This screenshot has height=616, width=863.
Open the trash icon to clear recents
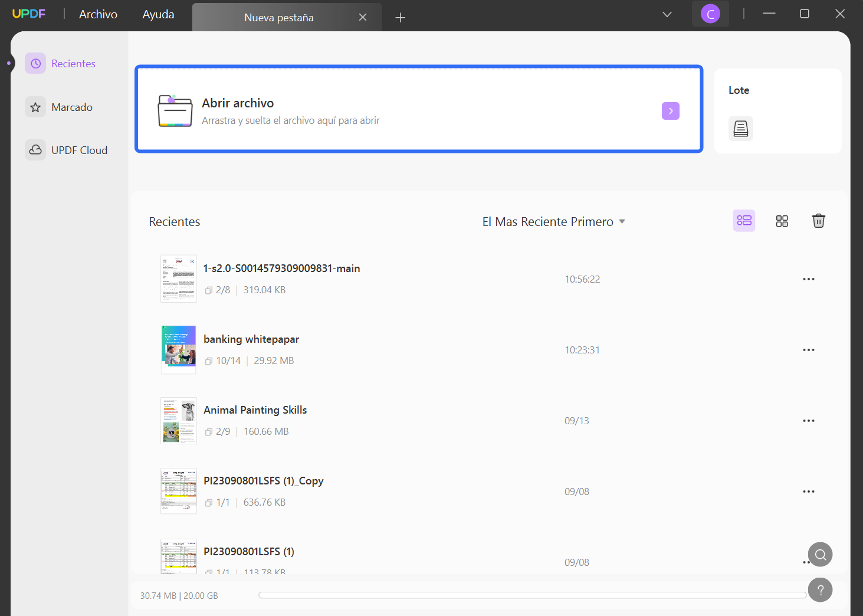818,221
